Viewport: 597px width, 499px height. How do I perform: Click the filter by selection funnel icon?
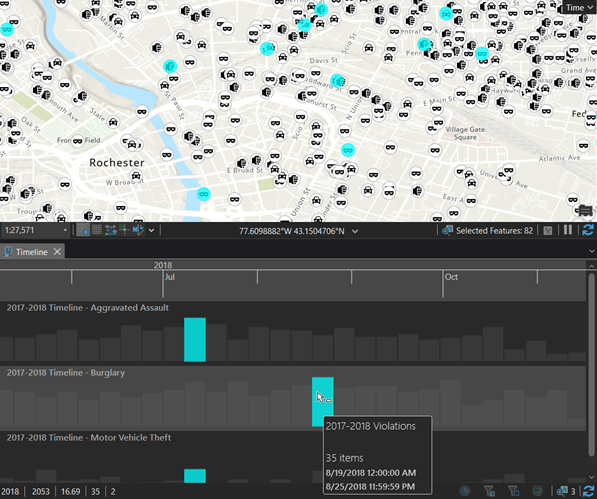(513, 491)
